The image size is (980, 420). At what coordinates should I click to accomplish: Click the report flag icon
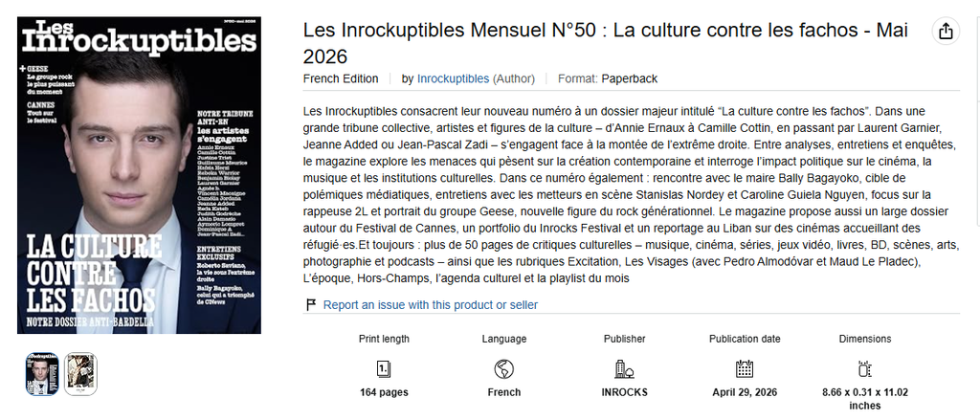pos(311,305)
